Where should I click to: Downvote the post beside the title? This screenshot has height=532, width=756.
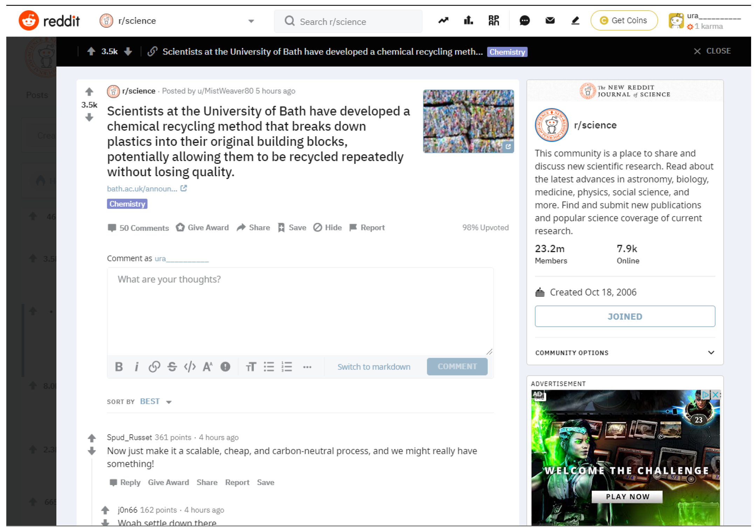(x=89, y=117)
